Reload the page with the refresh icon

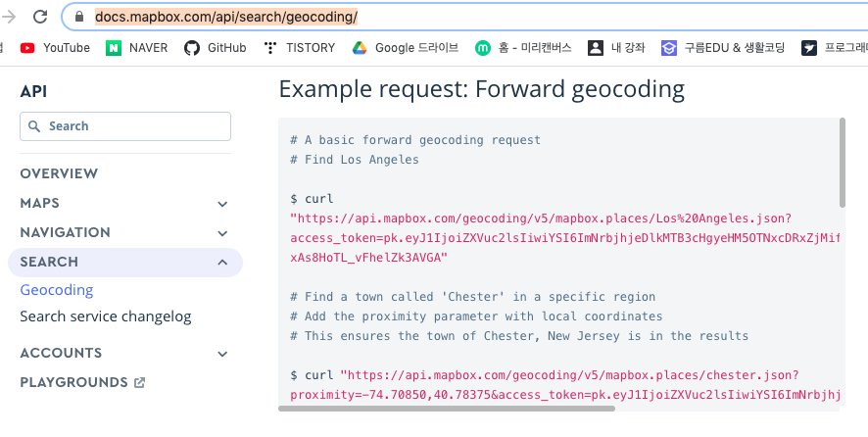tap(40, 17)
